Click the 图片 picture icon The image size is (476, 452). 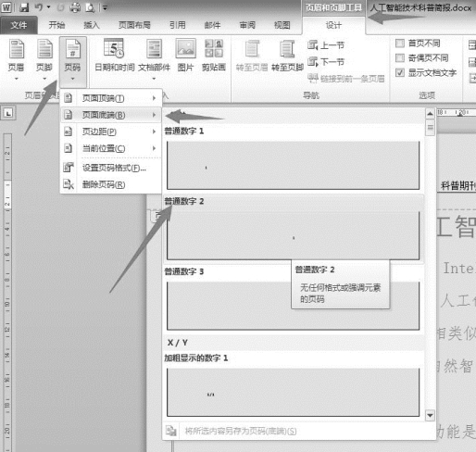pos(185,56)
